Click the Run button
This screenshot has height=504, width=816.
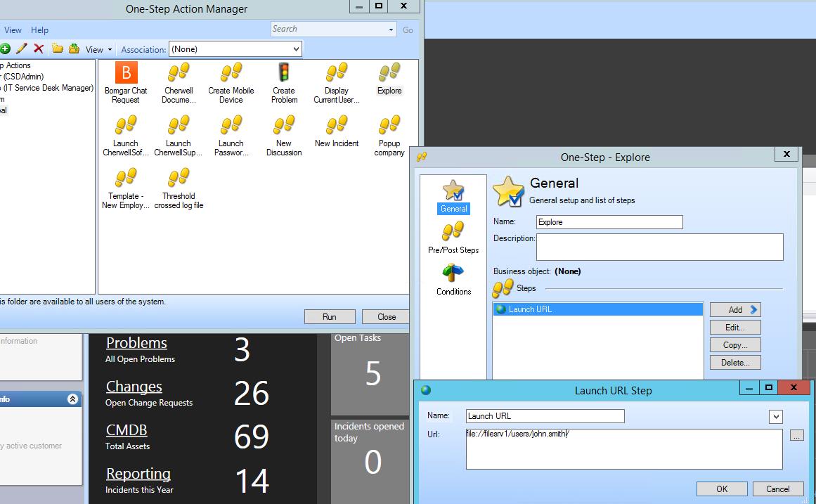point(330,316)
